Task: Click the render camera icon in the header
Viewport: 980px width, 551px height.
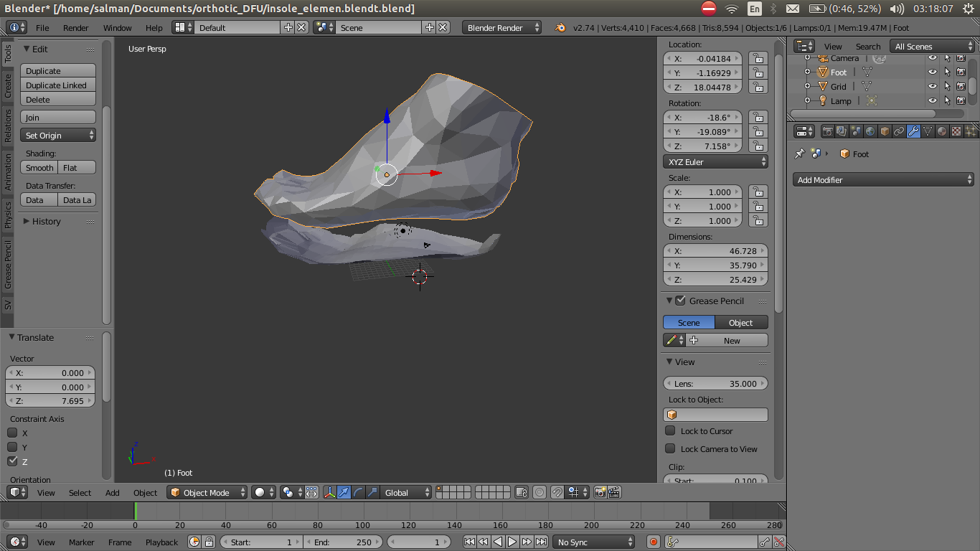Action: pyautogui.click(x=600, y=492)
